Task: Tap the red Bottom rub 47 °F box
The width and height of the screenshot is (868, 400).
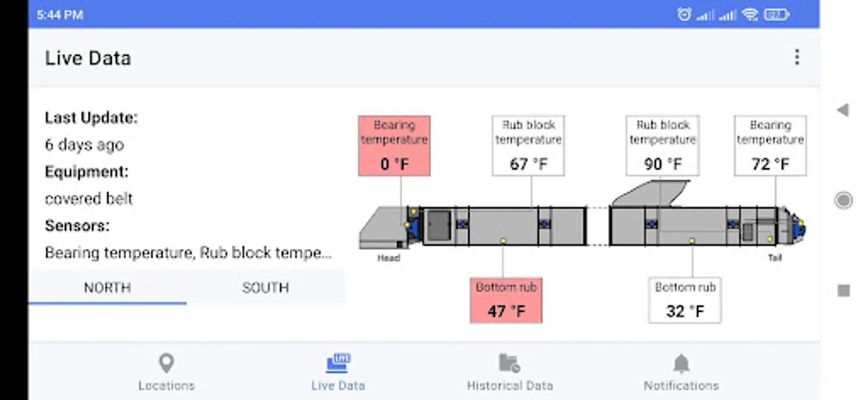Action: pyautogui.click(x=506, y=300)
